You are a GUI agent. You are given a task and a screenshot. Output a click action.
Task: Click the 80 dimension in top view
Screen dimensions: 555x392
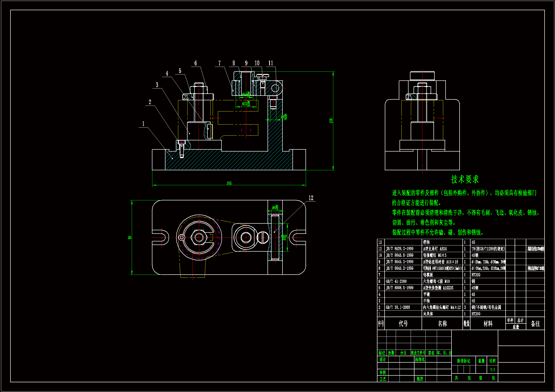coord(130,238)
